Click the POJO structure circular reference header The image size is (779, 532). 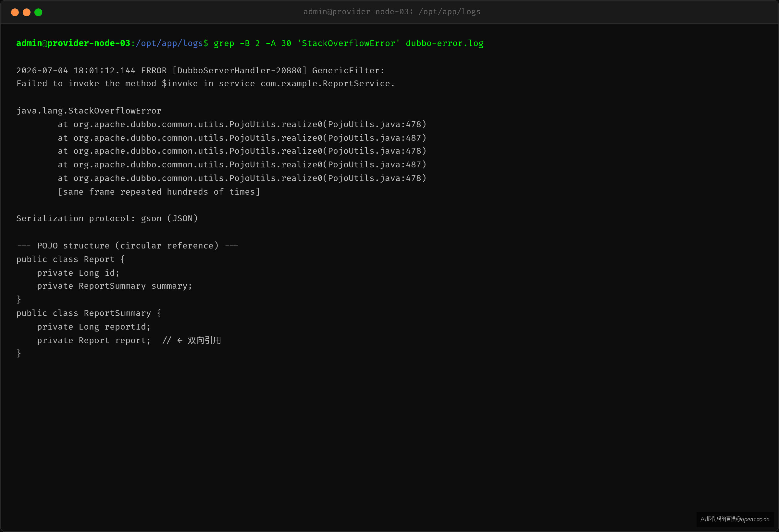pyautogui.click(x=127, y=246)
